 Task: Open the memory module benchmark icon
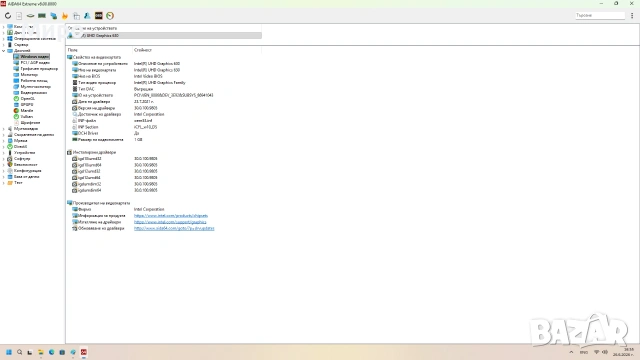[x=42, y=16]
